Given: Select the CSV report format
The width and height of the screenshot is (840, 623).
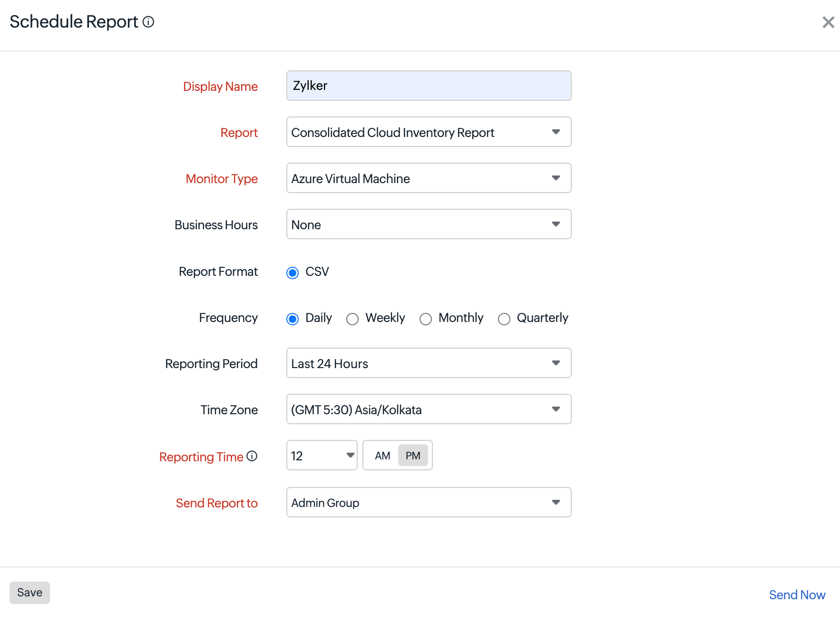Looking at the screenshot, I should [292, 272].
